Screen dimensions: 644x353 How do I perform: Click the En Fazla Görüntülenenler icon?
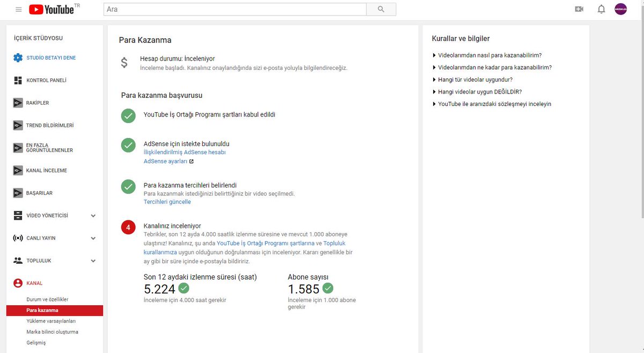pyautogui.click(x=18, y=148)
